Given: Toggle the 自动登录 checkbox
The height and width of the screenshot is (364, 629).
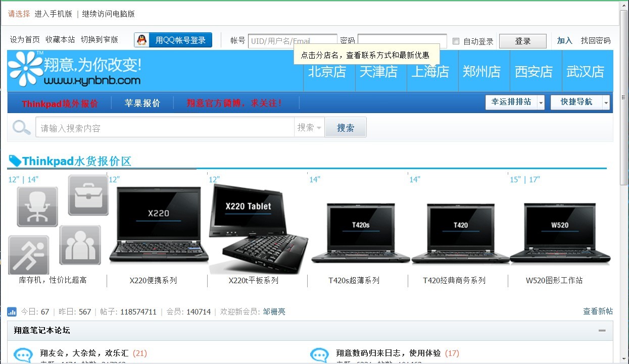Looking at the screenshot, I should point(456,41).
